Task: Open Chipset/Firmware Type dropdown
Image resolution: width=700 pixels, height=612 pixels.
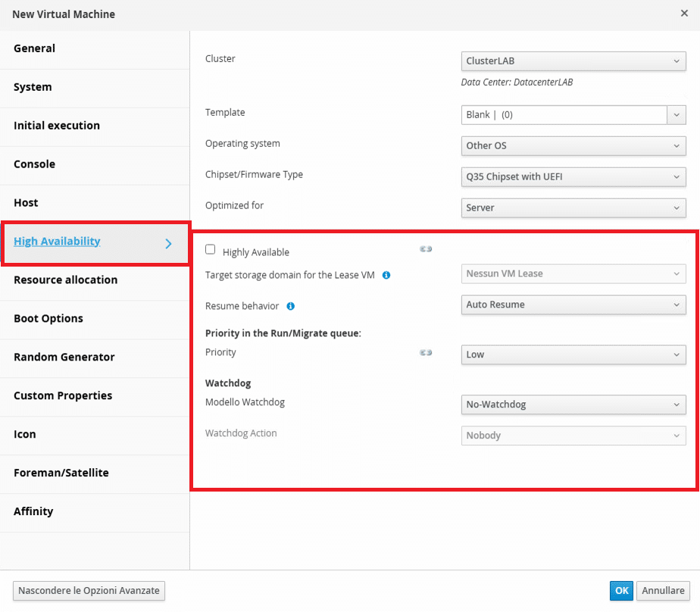Action: (573, 176)
